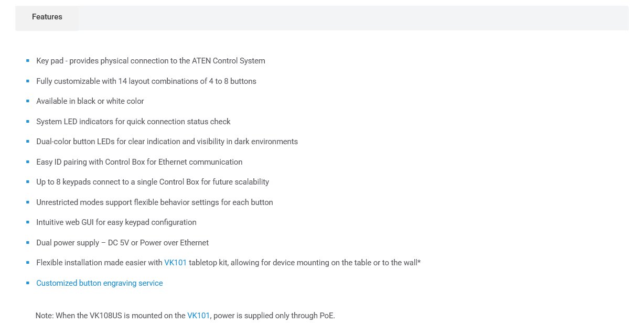644x323 pixels.
Task: Open the VK101 link in the tabletop kit line
Action: point(175,263)
